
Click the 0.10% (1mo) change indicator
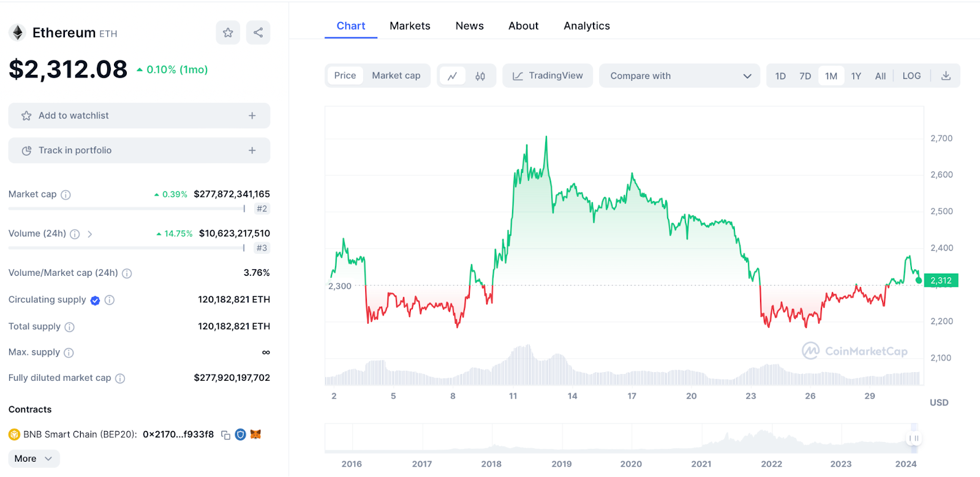pyautogui.click(x=172, y=70)
